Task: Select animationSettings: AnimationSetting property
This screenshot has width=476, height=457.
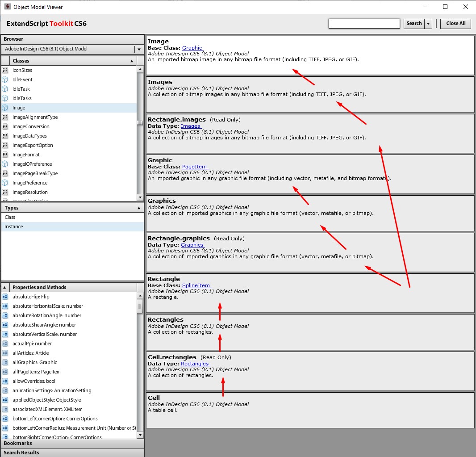Action: pyautogui.click(x=69, y=391)
